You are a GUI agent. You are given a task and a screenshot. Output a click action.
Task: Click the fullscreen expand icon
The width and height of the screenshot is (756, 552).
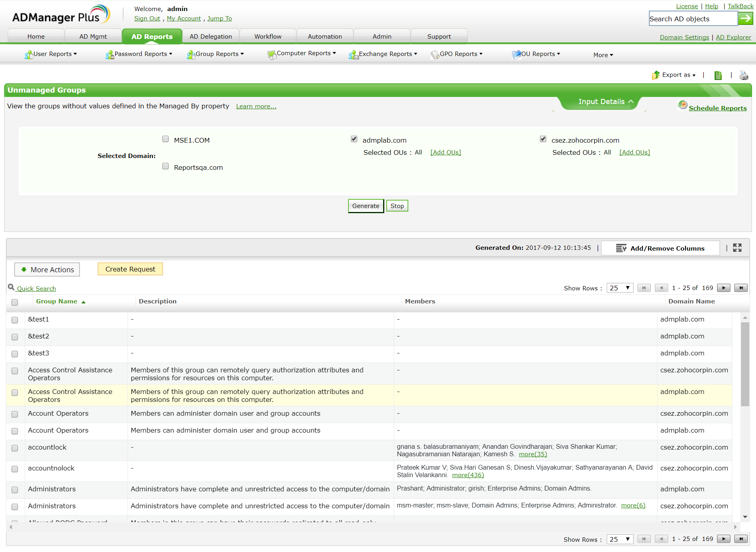point(737,248)
